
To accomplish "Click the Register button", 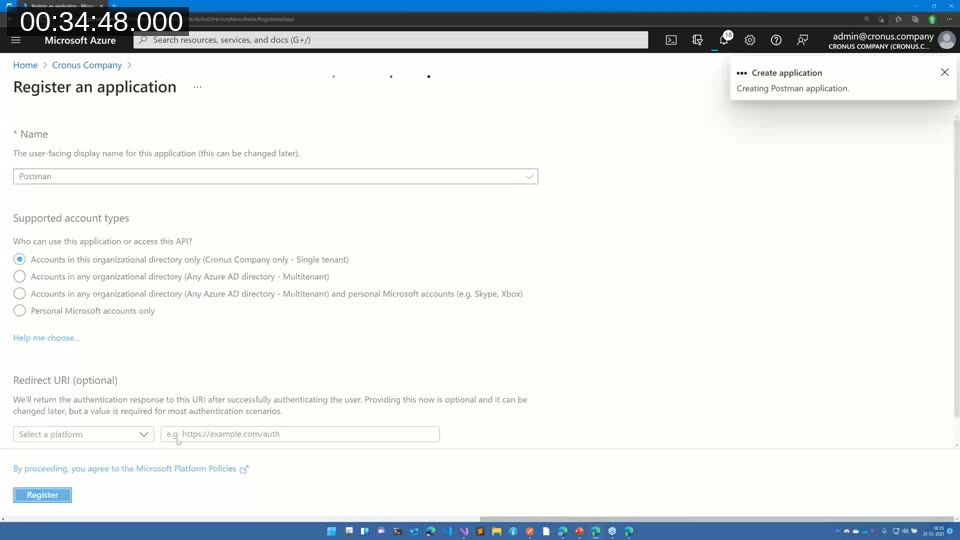I will pyautogui.click(x=42, y=495).
